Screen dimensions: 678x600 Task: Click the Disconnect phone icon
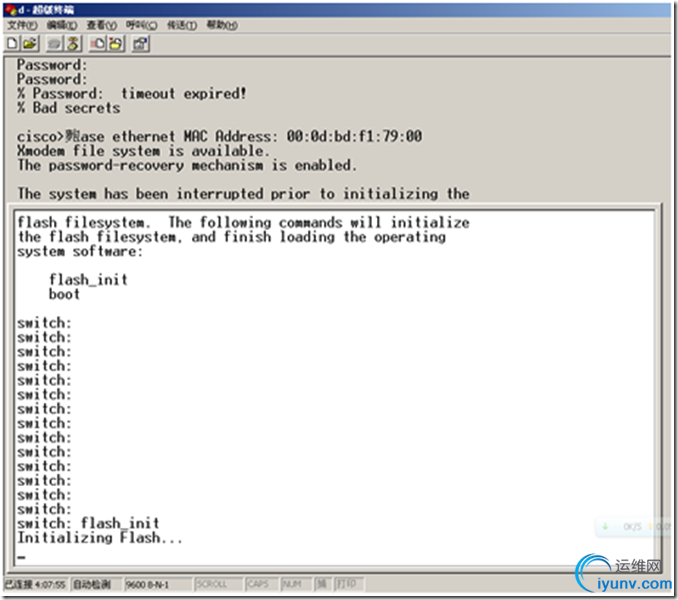pos(73,43)
